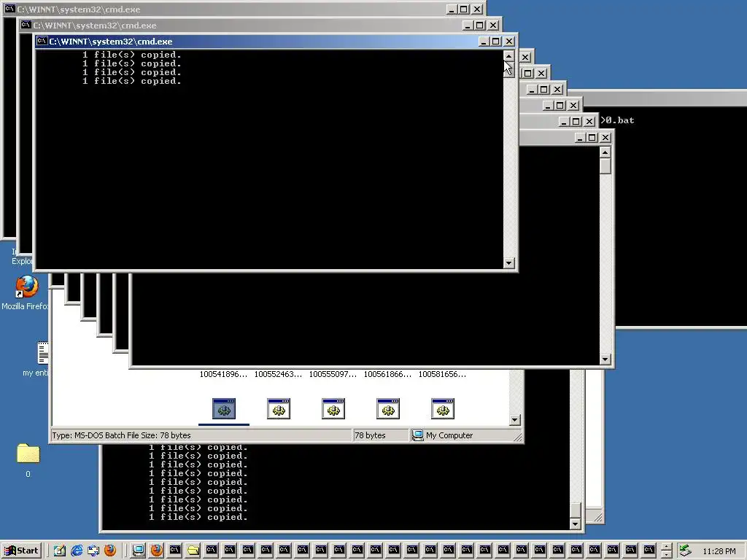The height and width of the screenshot is (560, 747).
Task: Click front cmd window scroll down arrow
Action: (508, 262)
